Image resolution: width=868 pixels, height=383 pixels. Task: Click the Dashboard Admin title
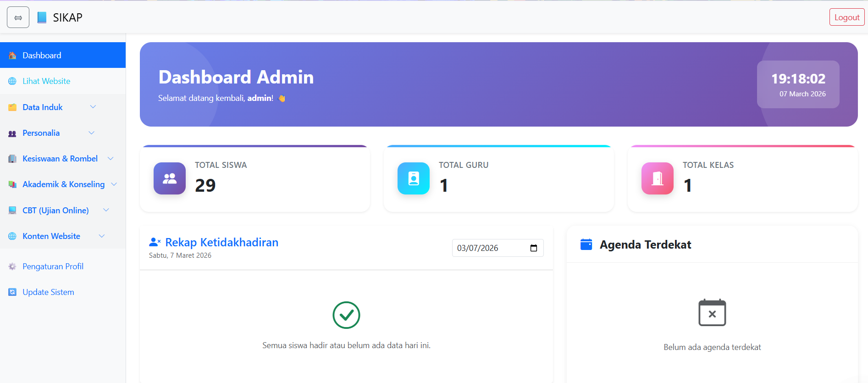point(236,77)
